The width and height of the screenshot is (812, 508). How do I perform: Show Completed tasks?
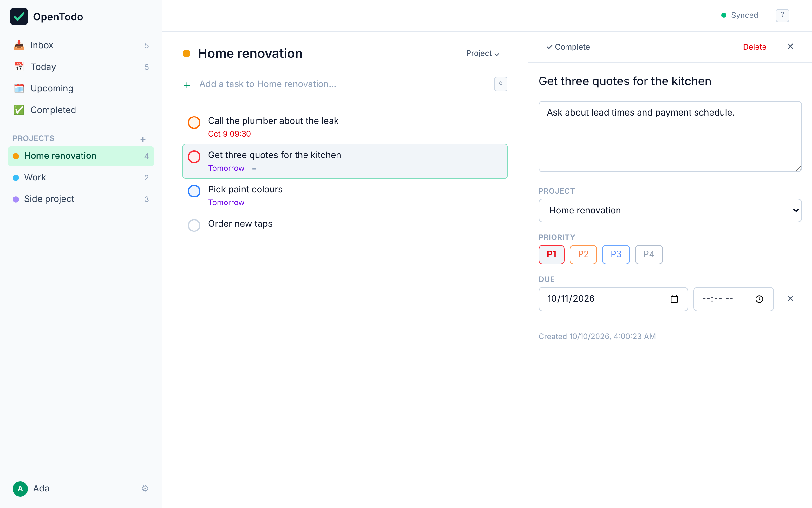81,110
